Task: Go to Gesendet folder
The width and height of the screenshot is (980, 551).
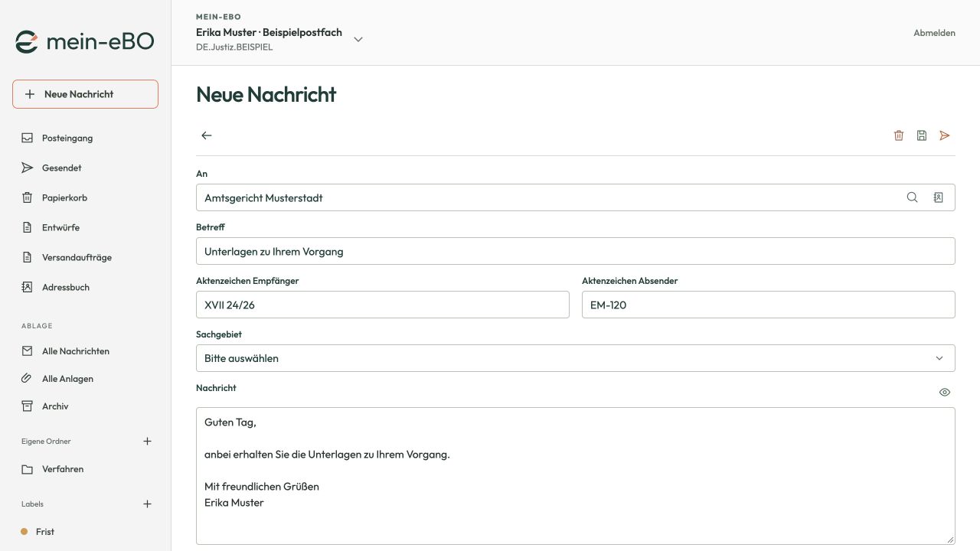Action: tap(85, 168)
